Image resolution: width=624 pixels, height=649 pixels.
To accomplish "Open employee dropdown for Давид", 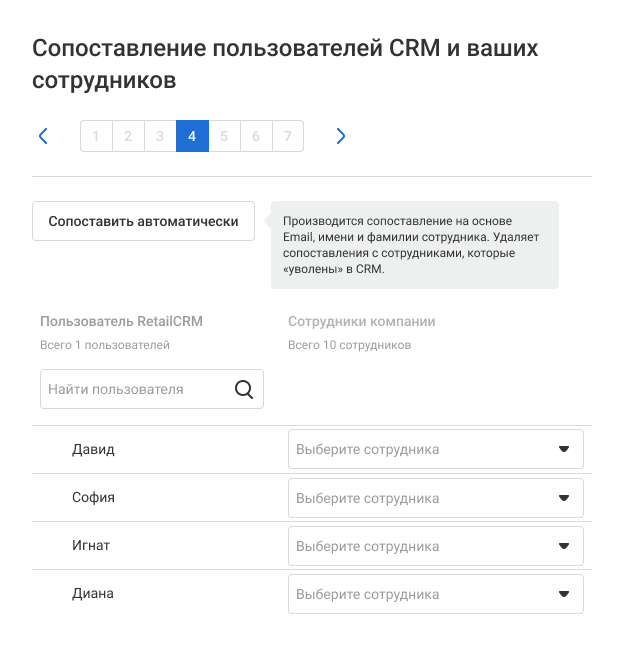I will 435,449.
